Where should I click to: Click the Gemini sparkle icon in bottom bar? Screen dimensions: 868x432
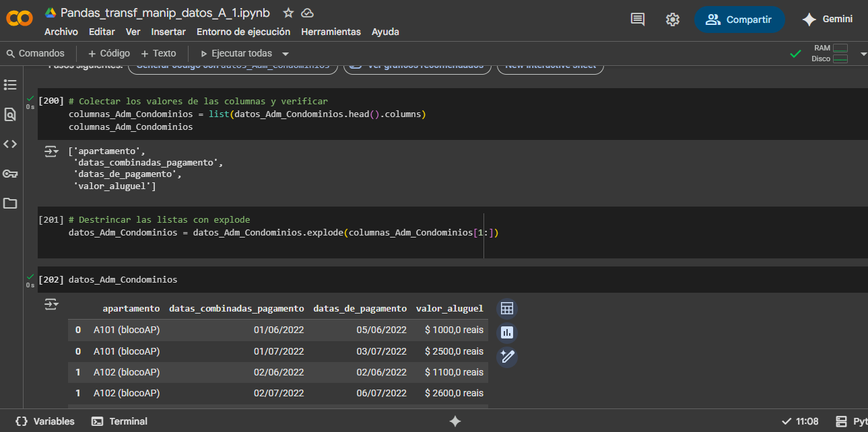(455, 421)
